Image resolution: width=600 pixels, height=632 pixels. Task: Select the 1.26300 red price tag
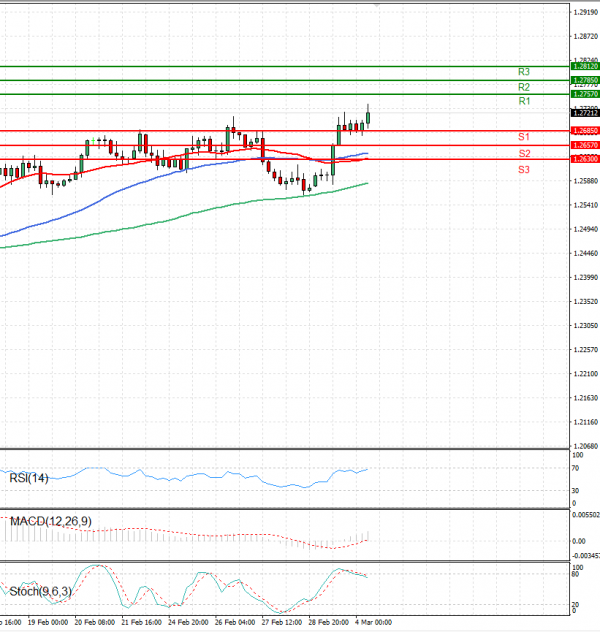[585, 159]
